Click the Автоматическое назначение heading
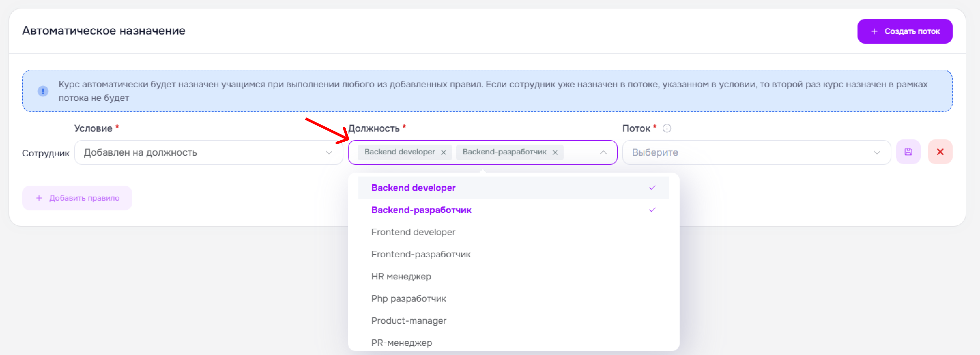Viewport: 980px width, 355px height. point(104,30)
